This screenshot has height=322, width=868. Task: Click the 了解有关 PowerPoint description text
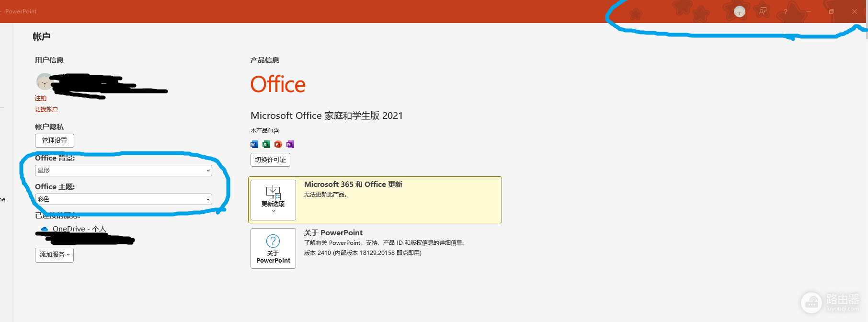[385, 243]
